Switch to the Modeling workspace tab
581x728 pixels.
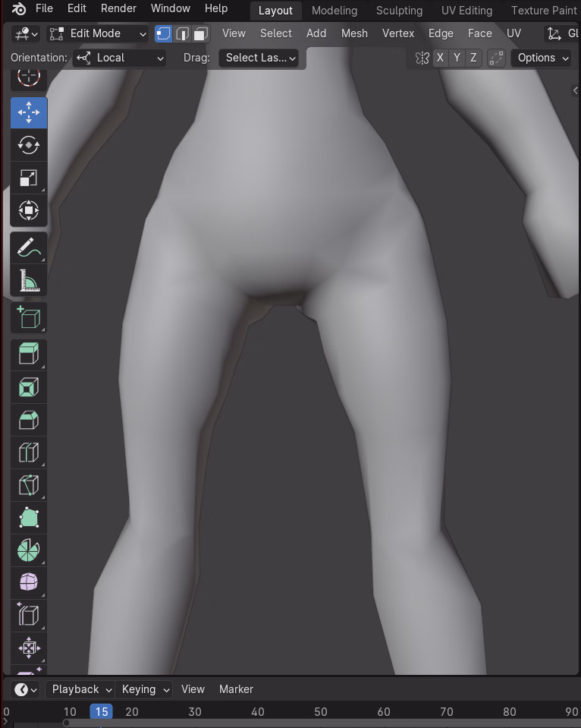[334, 11]
